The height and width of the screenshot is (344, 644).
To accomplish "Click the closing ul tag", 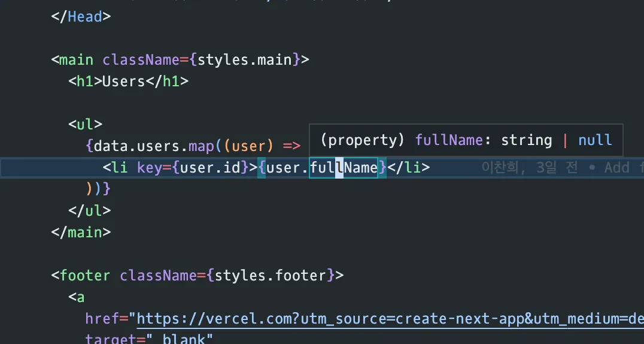I will (x=90, y=211).
